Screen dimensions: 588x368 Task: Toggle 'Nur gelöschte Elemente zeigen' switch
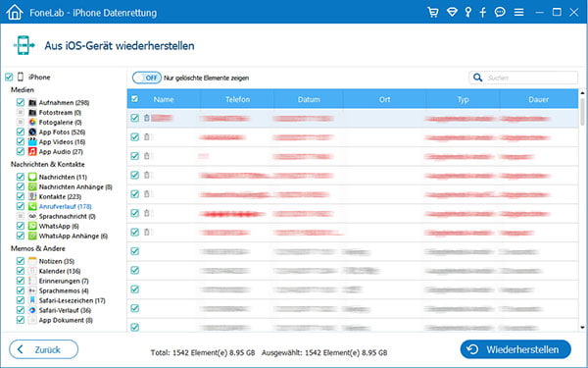click(x=147, y=78)
